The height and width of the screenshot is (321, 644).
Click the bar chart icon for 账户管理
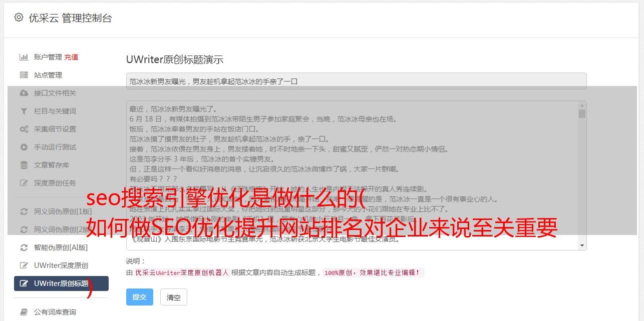pyautogui.click(x=24, y=57)
